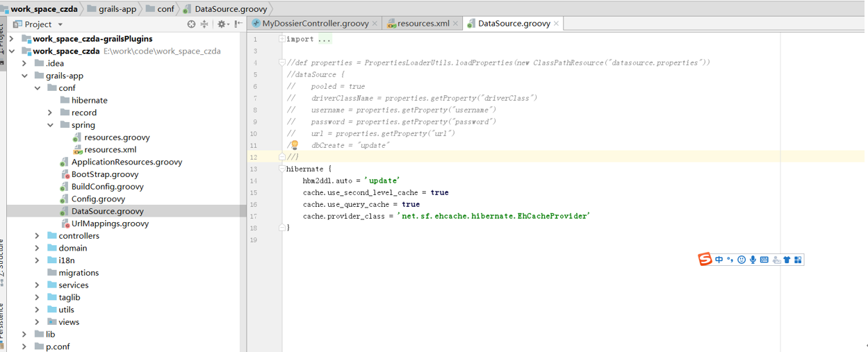Open the Sogou soft keyboard icon
The height and width of the screenshot is (352, 868).
[764, 260]
